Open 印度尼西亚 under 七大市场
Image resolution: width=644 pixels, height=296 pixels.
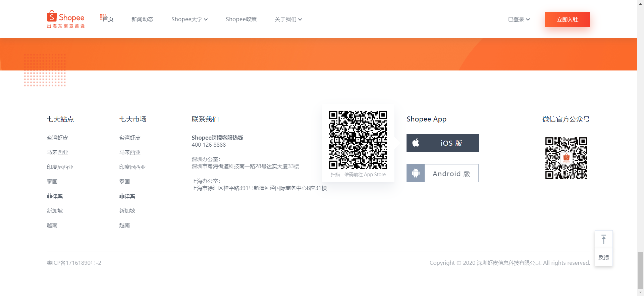pyautogui.click(x=132, y=167)
